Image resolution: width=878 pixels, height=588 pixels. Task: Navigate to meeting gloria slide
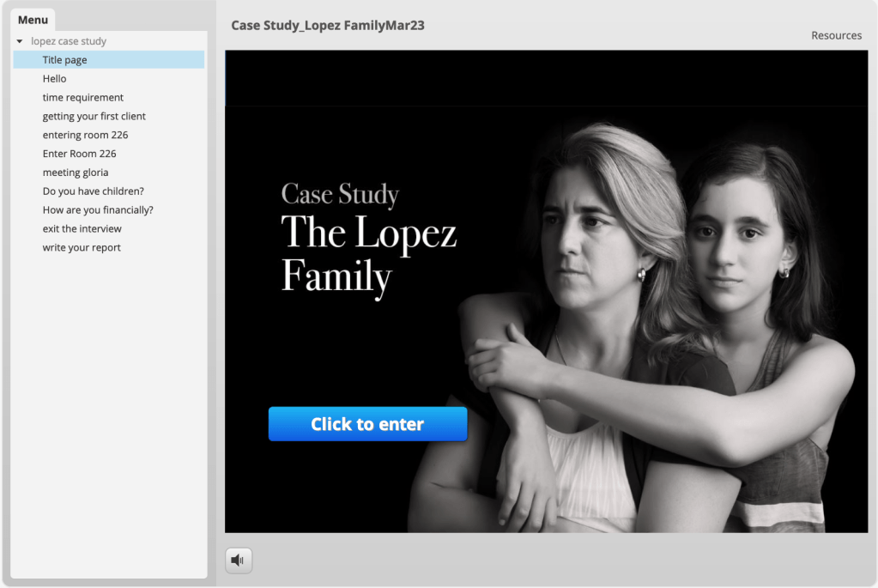(x=76, y=173)
